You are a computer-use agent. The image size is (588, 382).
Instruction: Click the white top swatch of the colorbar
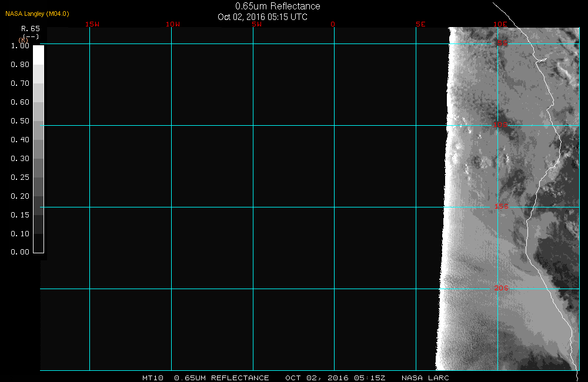click(x=38, y=55)
